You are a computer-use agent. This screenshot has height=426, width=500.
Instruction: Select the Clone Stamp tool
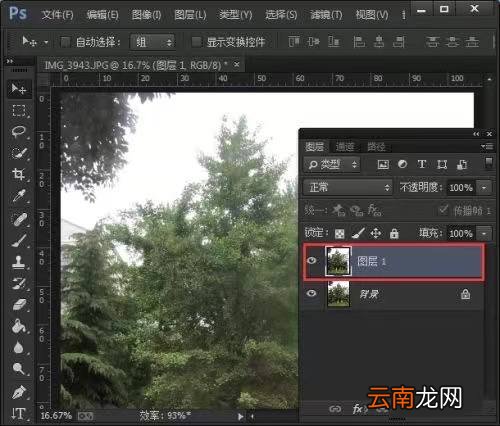point(19,262)
